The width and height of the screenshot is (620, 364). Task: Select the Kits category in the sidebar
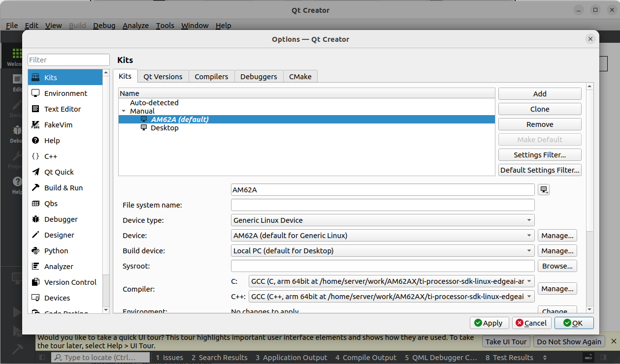[x=65, y=78]
